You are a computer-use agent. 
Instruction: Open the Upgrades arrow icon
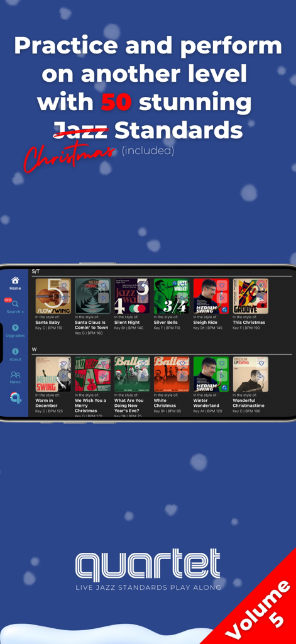pos(15,327)
